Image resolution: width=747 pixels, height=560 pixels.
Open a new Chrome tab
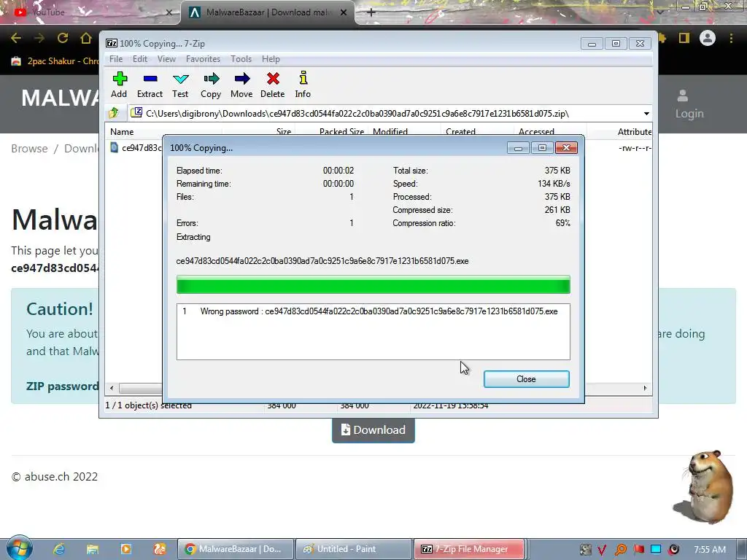(371, 12)
